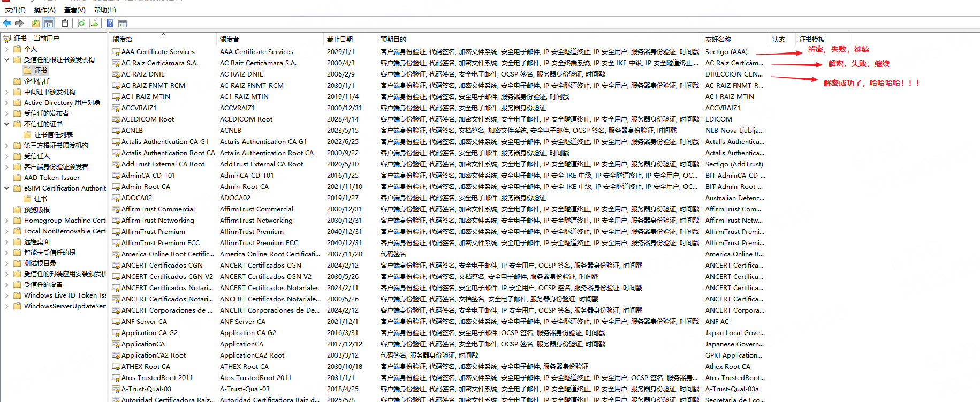The image size is (980, 402).
Task: Click certificate icon of A-Trust-Qual-03 row
Action: [x=116, y=389]
